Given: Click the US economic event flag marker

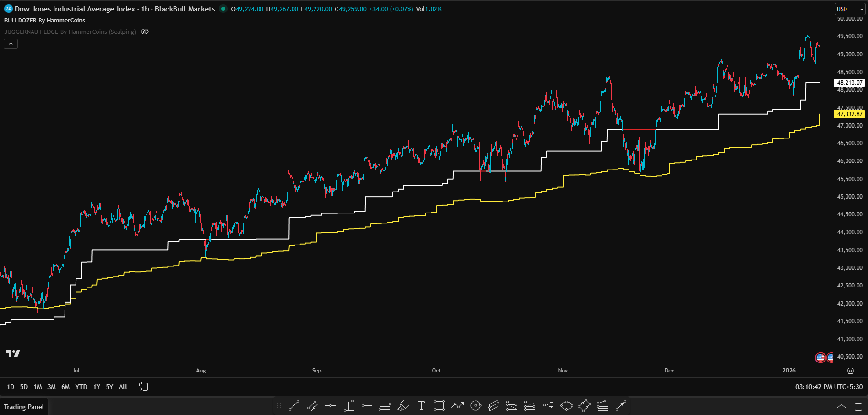Looking at the screenshot, I should pyautogui.click(x=820, y=357).
